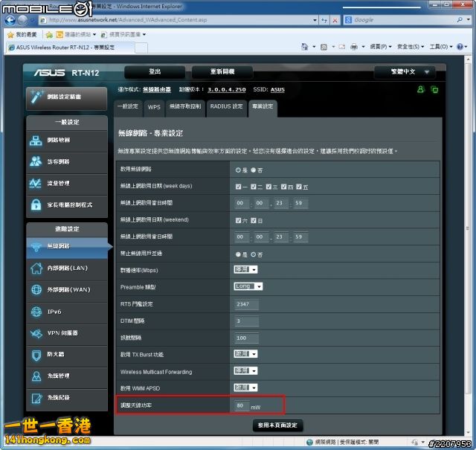Click the LAN house icon in sidebar

36,268
